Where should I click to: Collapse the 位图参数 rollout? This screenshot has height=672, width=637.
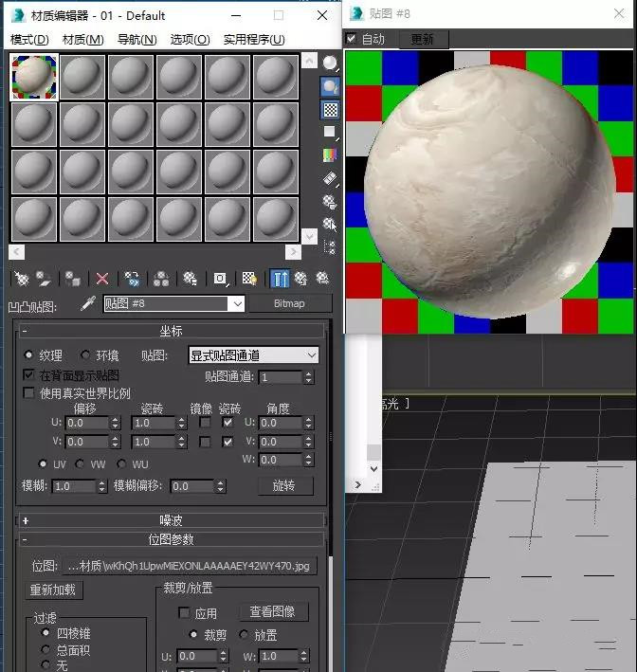[171, 539]
